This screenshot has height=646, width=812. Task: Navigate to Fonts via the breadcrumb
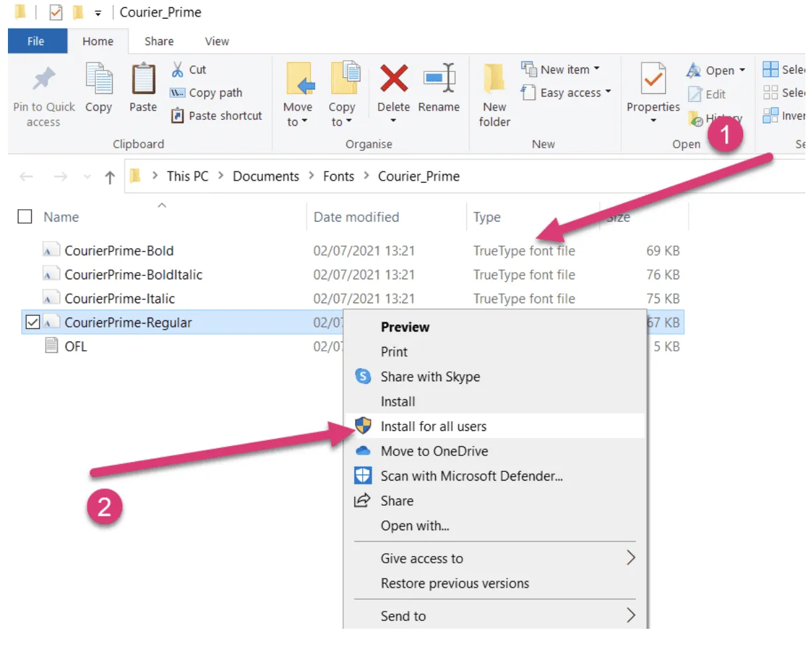[x=338, y=176]
